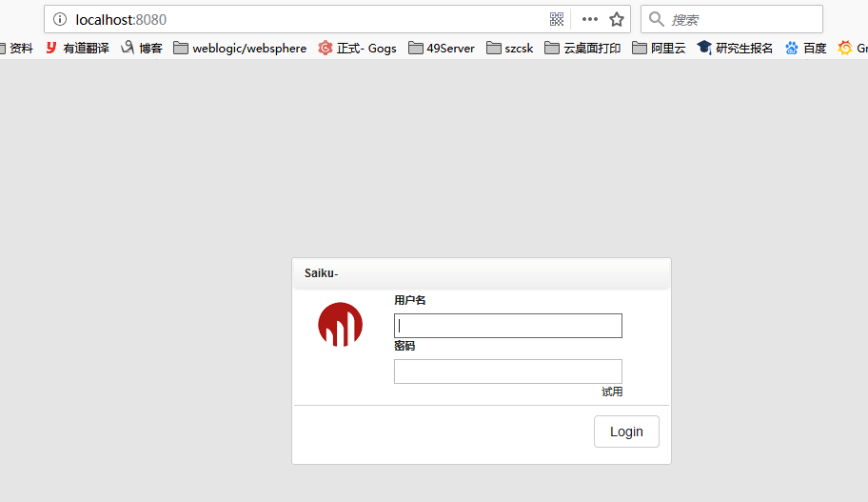868x502 pixels.
Task: Open the 正式- Gogs bookmark
Action: tap(358, 49)
